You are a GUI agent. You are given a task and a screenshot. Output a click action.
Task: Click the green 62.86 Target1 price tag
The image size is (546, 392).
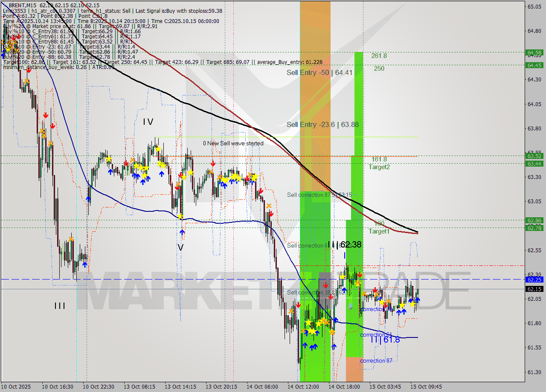pos(534,221)
